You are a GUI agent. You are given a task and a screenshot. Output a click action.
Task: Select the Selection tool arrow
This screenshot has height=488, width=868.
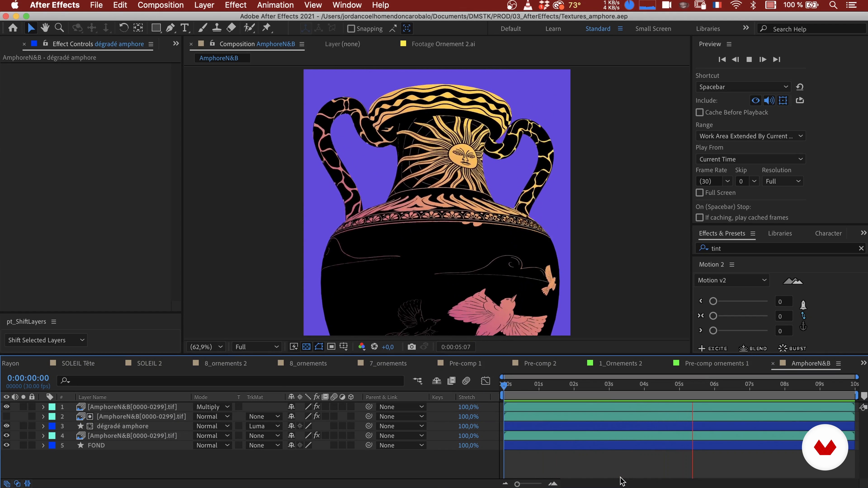pyautogui.click(x=31, y=28)
